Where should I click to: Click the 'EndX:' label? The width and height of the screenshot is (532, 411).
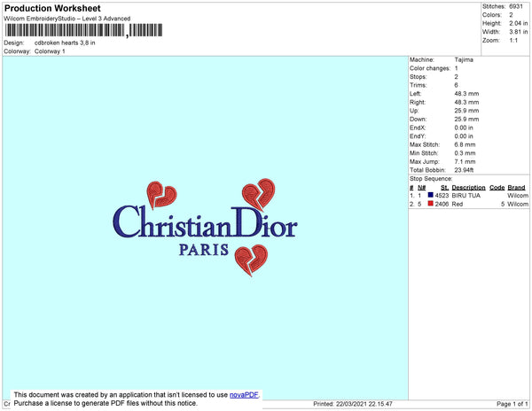[x=418, y=128]
